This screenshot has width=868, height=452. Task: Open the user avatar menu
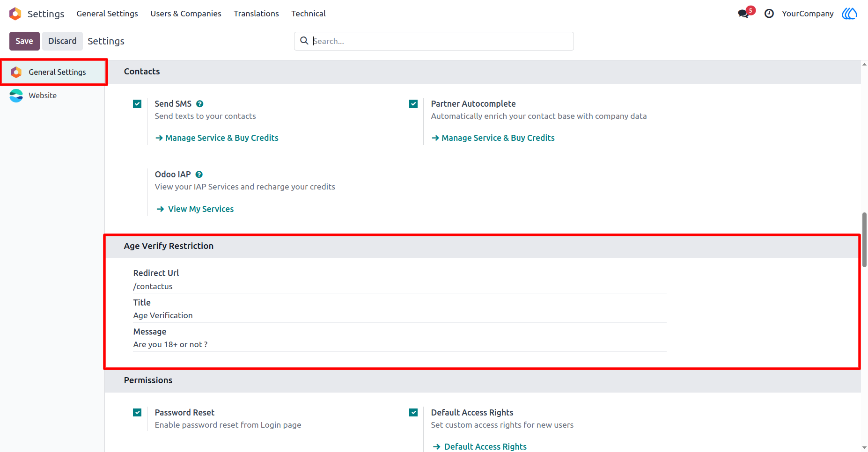pos(849,14)
